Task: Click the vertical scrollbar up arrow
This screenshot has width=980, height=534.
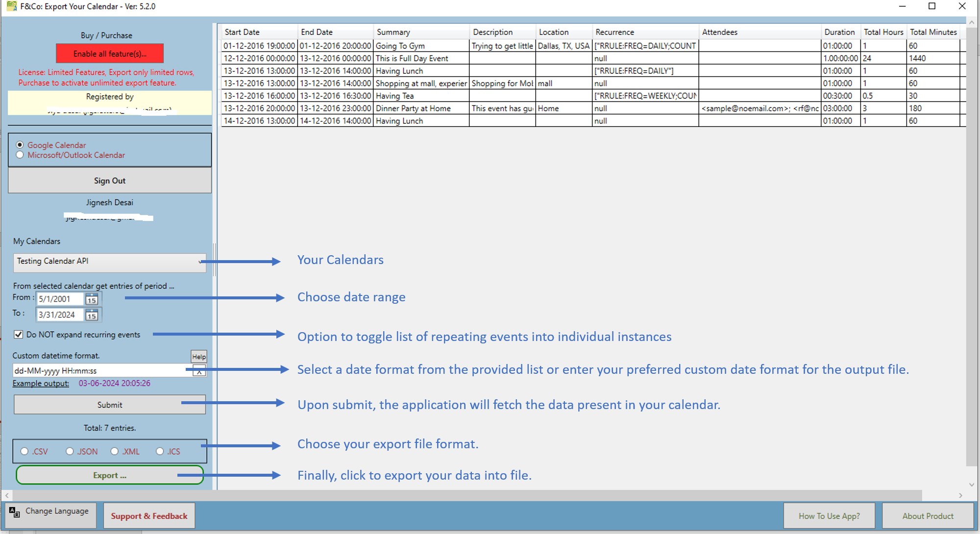Action: pyautogui.click(x=972, y=23)
